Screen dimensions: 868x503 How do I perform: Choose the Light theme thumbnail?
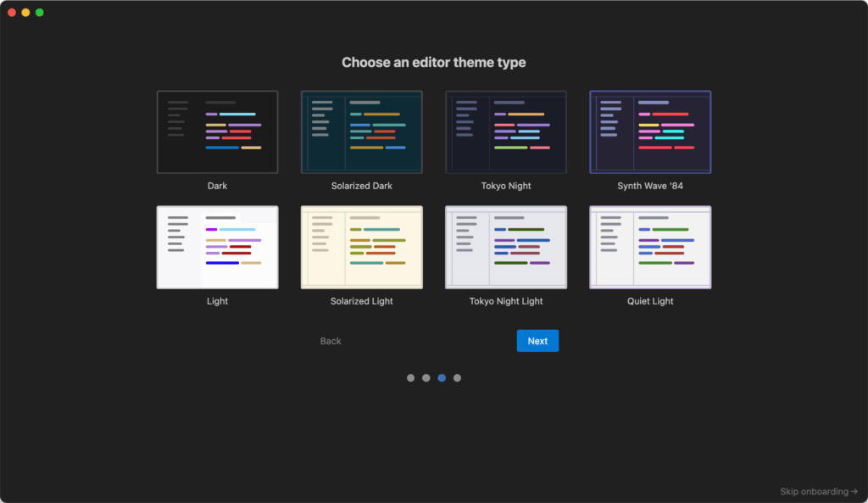(x=217, y=247)
